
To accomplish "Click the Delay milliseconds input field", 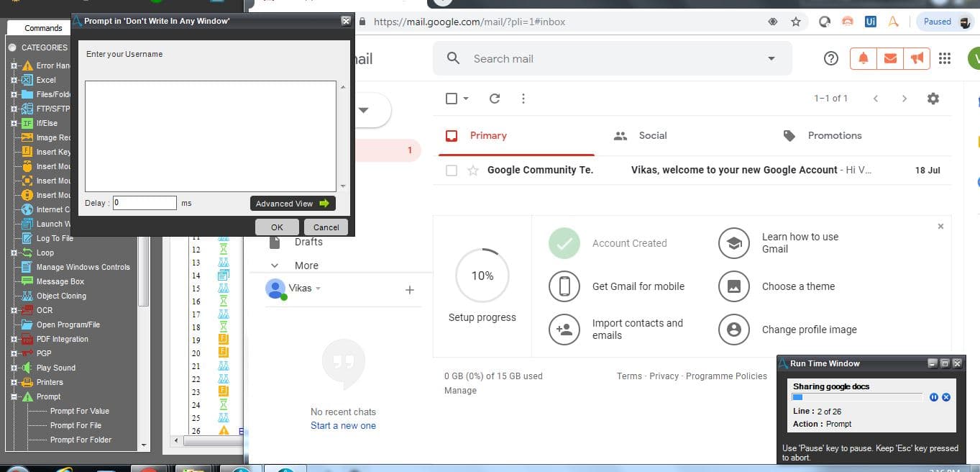I will coord(145,203).
